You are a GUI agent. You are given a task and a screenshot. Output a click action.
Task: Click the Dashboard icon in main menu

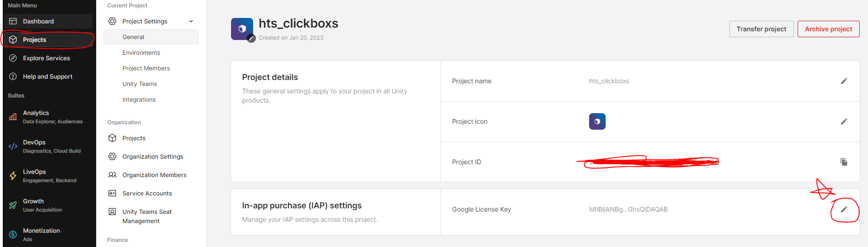[13, 21]
